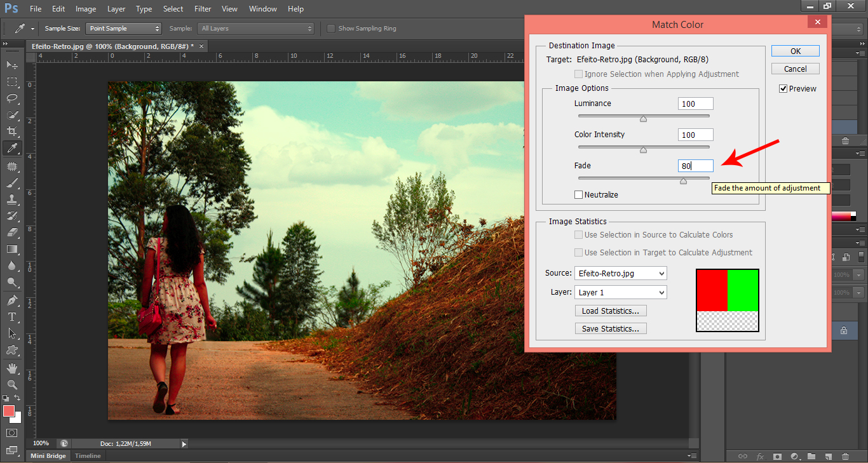The width and height of the screenshot is (868, 463).
Task: Click the Luminance slider handle
Action: [x=643, y=119]
